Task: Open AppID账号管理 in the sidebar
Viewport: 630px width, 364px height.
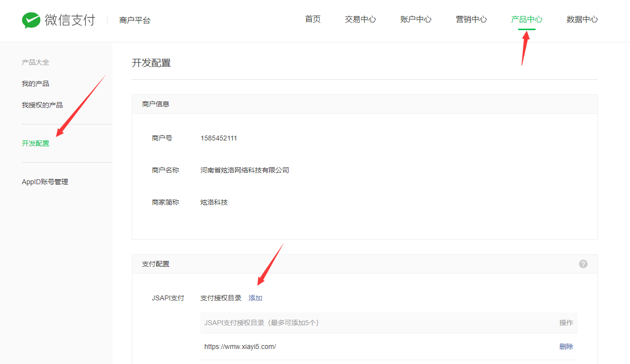Action: (x=45, y=182)
